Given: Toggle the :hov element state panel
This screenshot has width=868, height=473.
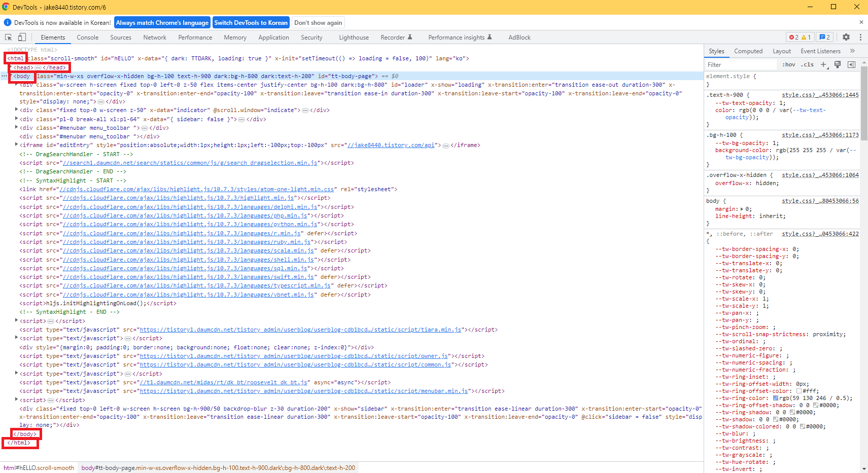Looking at the screenshot, I should [x=788, y=64].
